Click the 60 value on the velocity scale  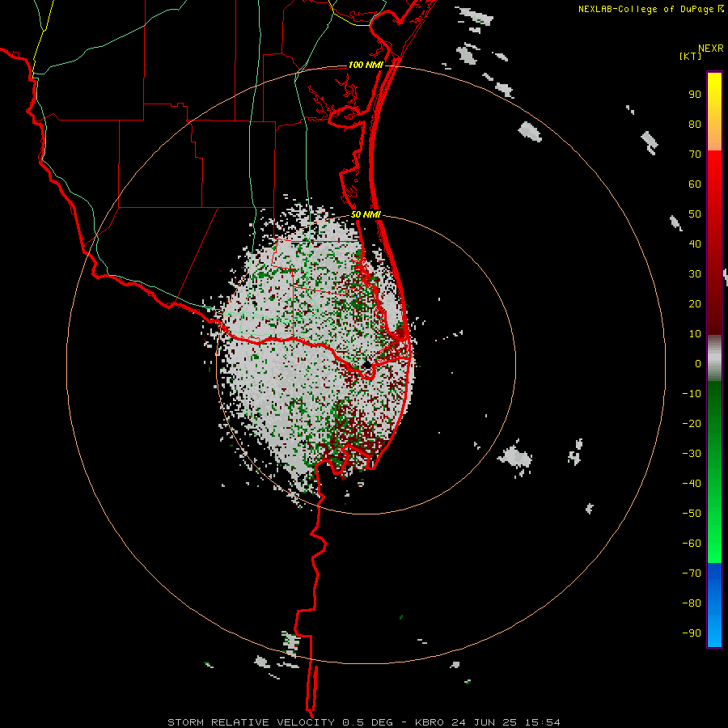[x=695, y=184]
